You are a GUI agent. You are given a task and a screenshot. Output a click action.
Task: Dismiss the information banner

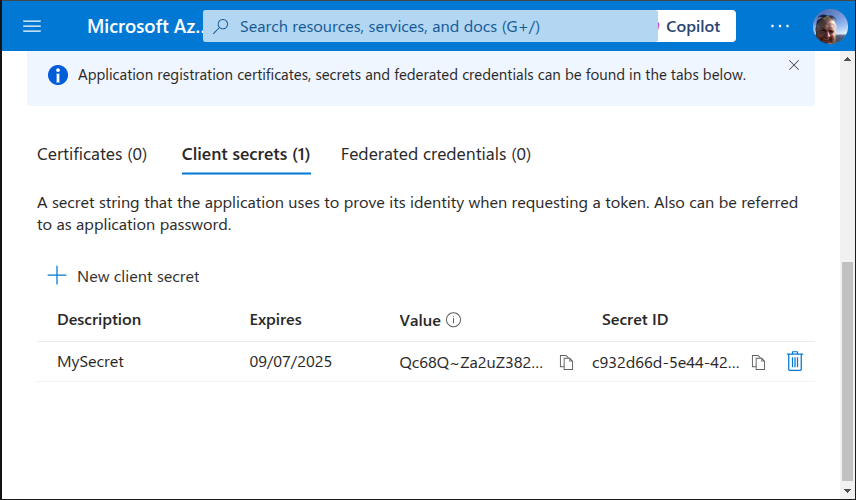pos(794,66)
